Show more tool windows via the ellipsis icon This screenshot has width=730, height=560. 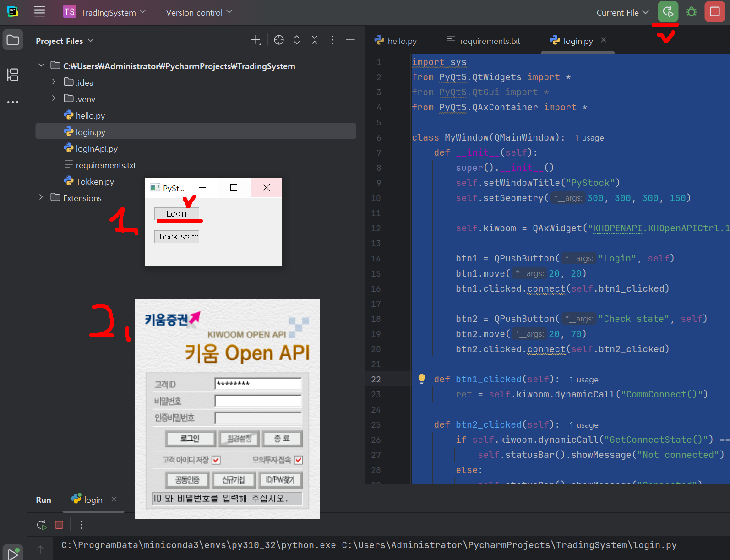click(x=13, y=102)
